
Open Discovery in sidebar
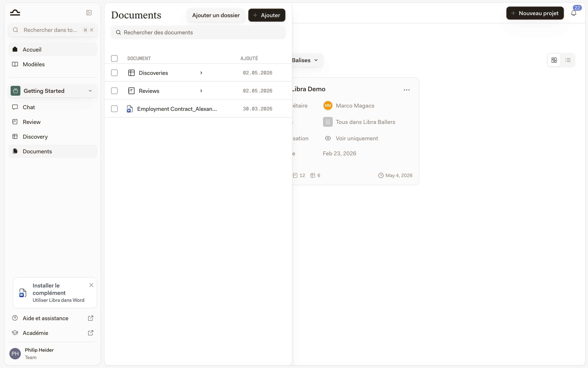pyautogui.click(x=53, y=137)
